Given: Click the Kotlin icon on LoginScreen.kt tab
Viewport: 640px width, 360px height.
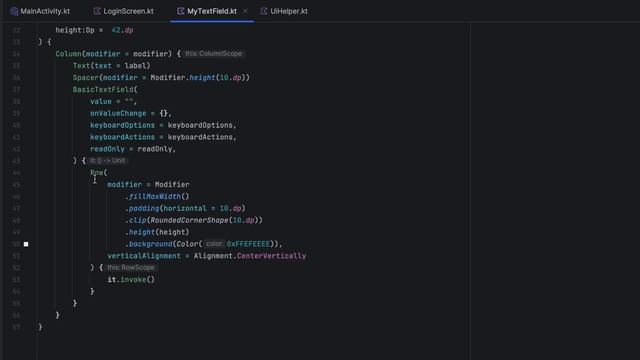Looking at the screenshot, I should click(x=97, y=11).
